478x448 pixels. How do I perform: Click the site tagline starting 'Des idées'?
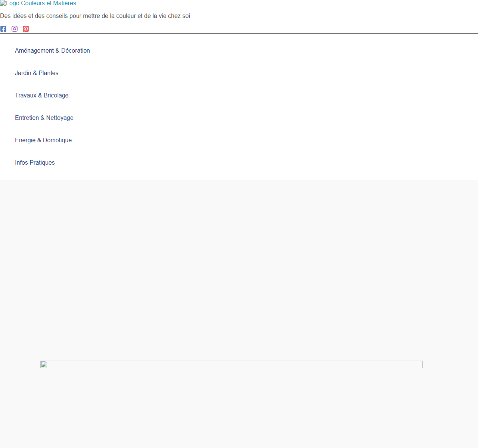pyautogui.click(x=95, y=16)
